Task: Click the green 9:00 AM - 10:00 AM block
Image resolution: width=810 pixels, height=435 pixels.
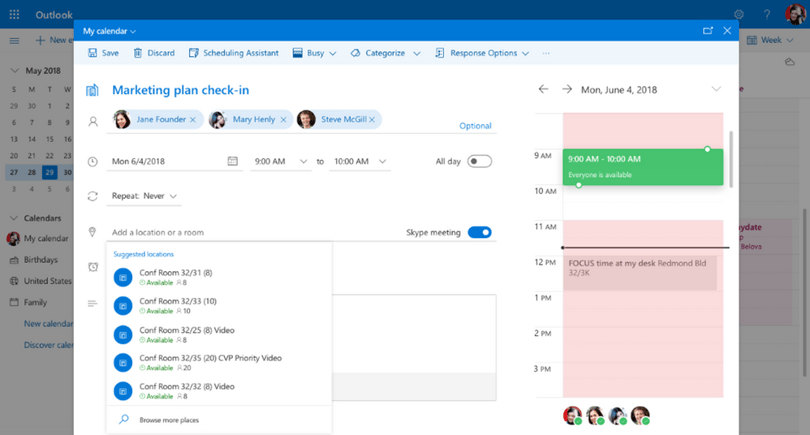Action: pos(643,167)
